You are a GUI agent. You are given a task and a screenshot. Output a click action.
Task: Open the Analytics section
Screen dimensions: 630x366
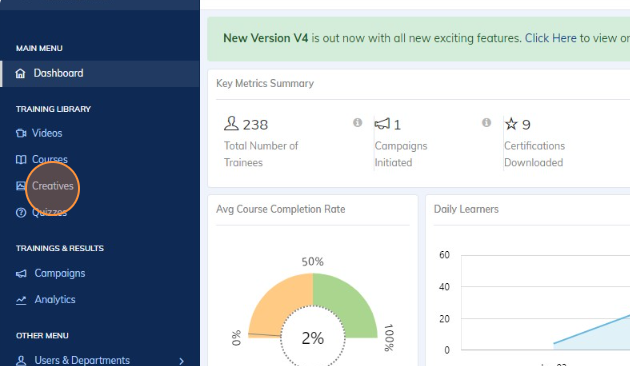[55, 299]
